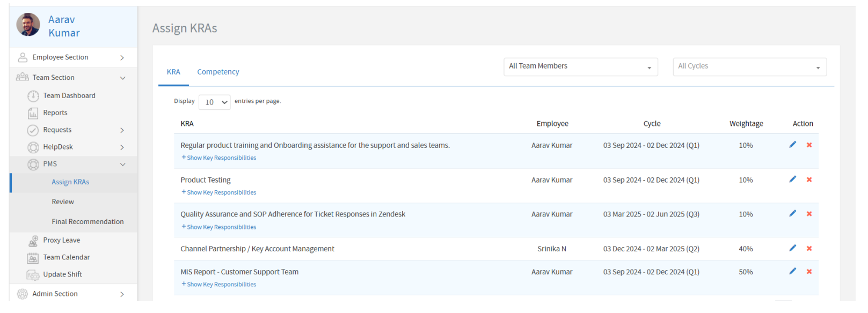Click the Update Shift icon
The width and height of the screenshot is (868, 313).
tap(33, 275)
